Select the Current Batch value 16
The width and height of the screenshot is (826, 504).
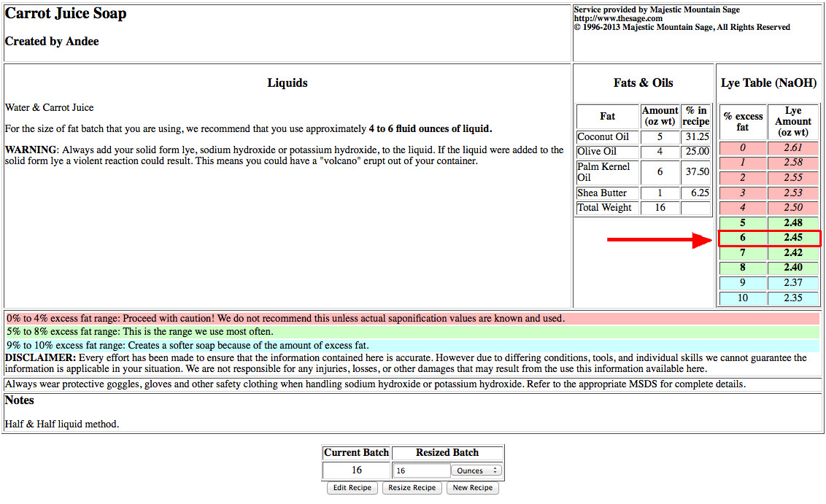357,470
